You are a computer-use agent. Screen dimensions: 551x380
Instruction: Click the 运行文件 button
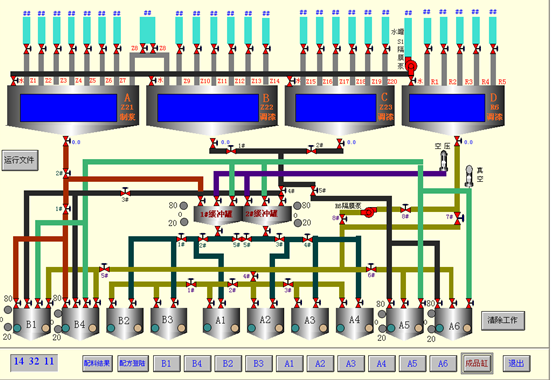20,160
